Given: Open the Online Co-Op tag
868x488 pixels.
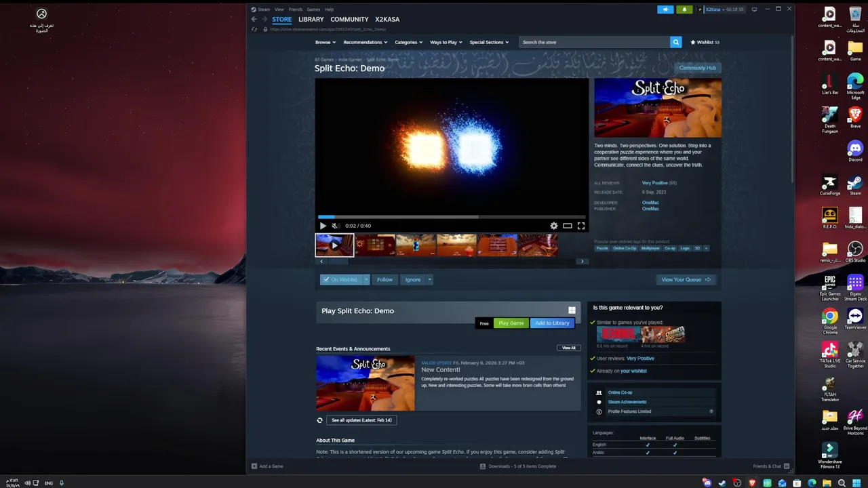Looking at the screenshot, I should pyautogui.click(x=625, y=248).
